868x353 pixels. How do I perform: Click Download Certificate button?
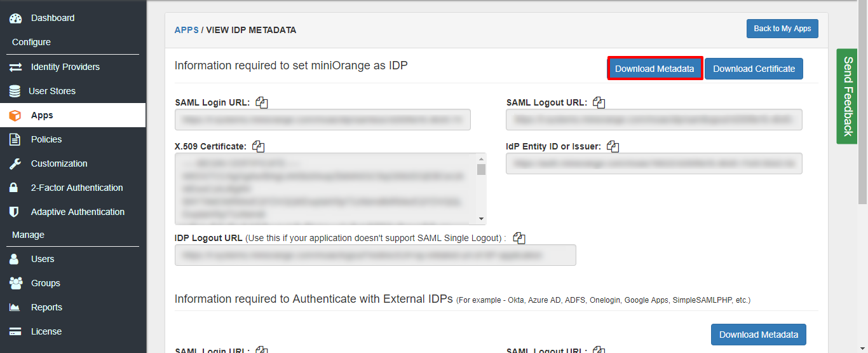tap(754, 69)
